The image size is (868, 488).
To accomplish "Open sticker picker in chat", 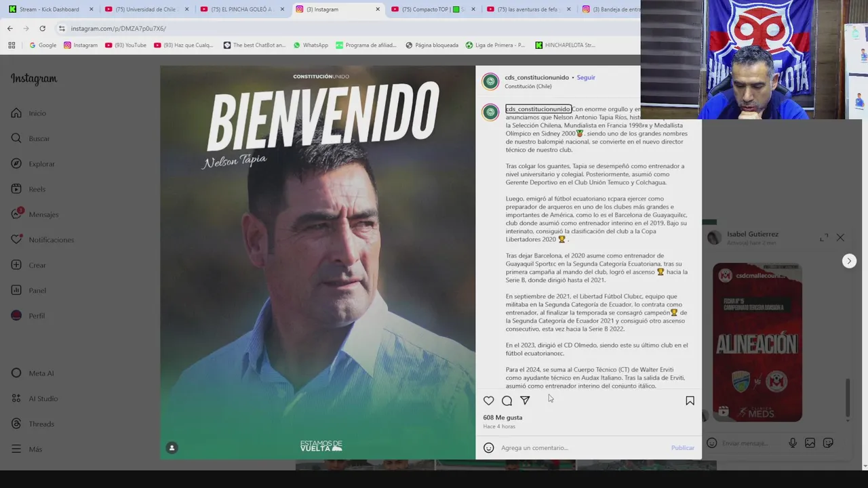I will [x=828, y=443].
